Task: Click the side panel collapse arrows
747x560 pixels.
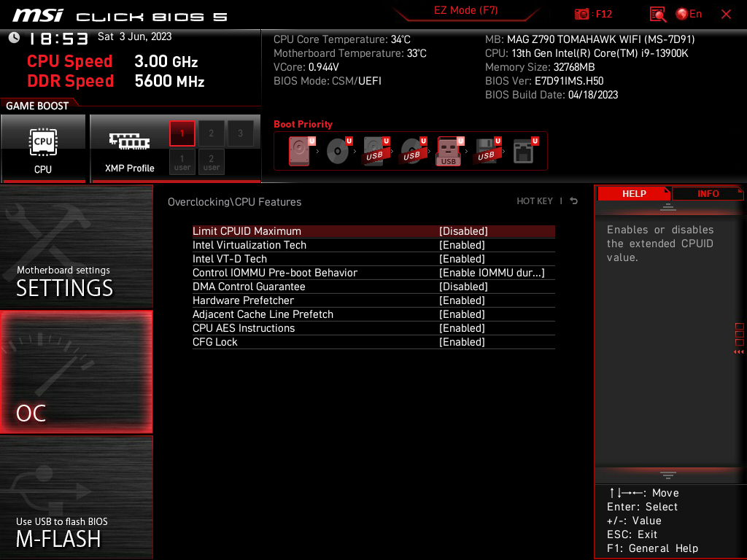Action: [738, 352]
